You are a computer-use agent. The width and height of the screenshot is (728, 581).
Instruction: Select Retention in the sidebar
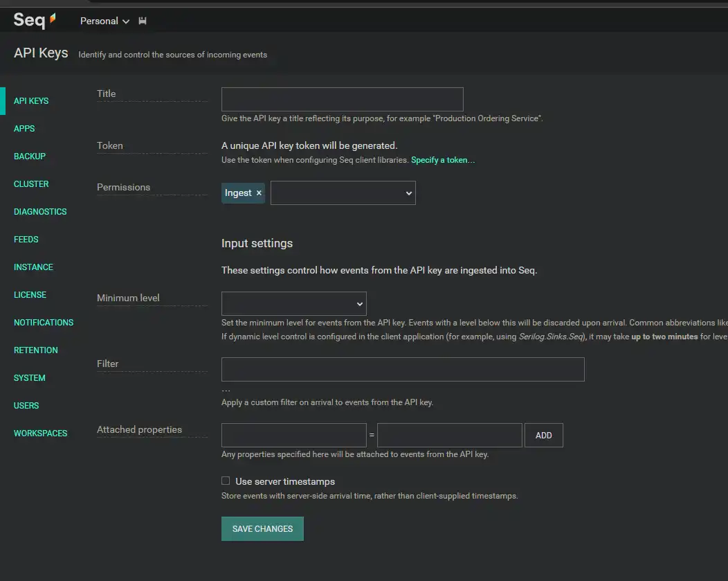point(36,350)
